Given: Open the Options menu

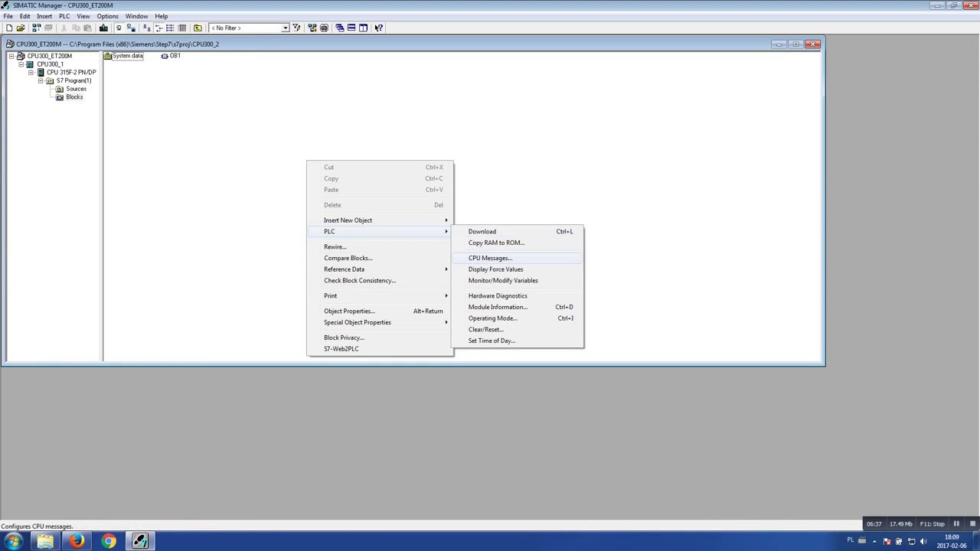Looking at the screenshot, I should click(x=107, y=16).
